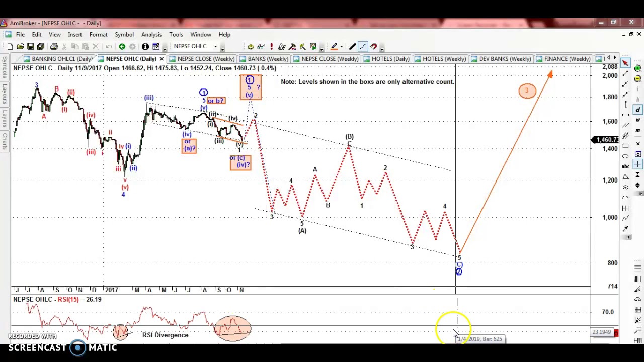Select the Gann square grid tool
Image resolution: width=644 pixels, height=362 pixels.
pyautogui.click(x=638, y=309)
